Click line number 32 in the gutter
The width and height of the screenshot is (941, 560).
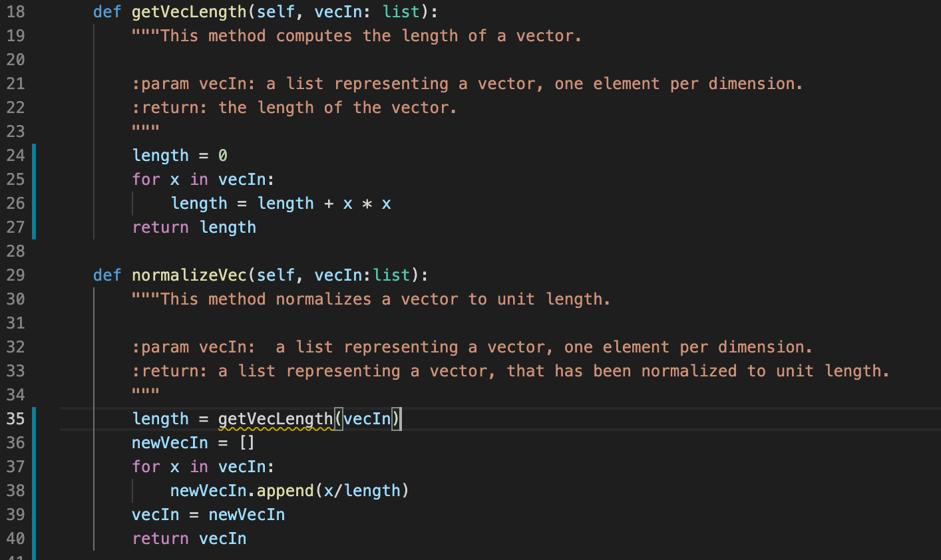coord(16,347)
